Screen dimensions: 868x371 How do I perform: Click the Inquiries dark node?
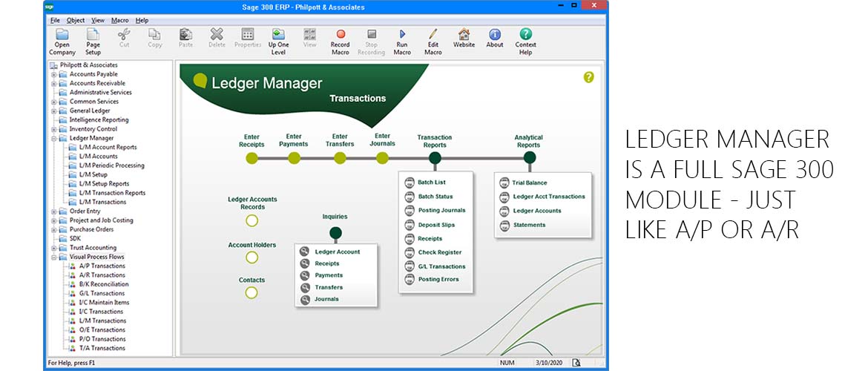point(335,233)
